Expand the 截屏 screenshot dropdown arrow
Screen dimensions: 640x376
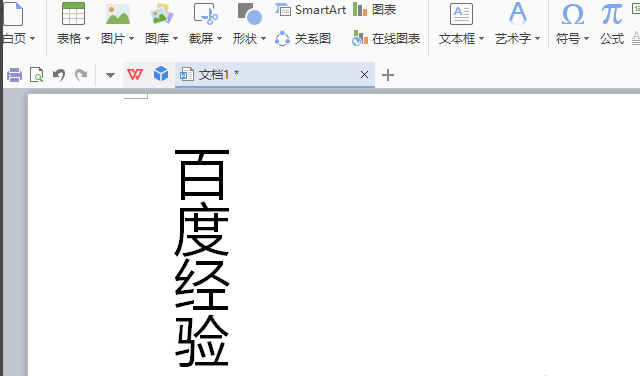click(x=220, y=39)
